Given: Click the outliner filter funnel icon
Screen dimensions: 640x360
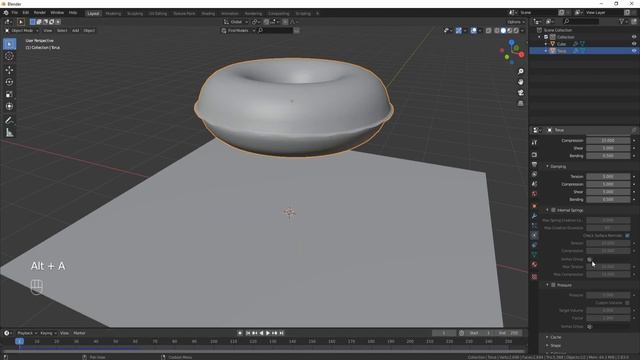Looking at the screenshot, I should coord(622,21).
